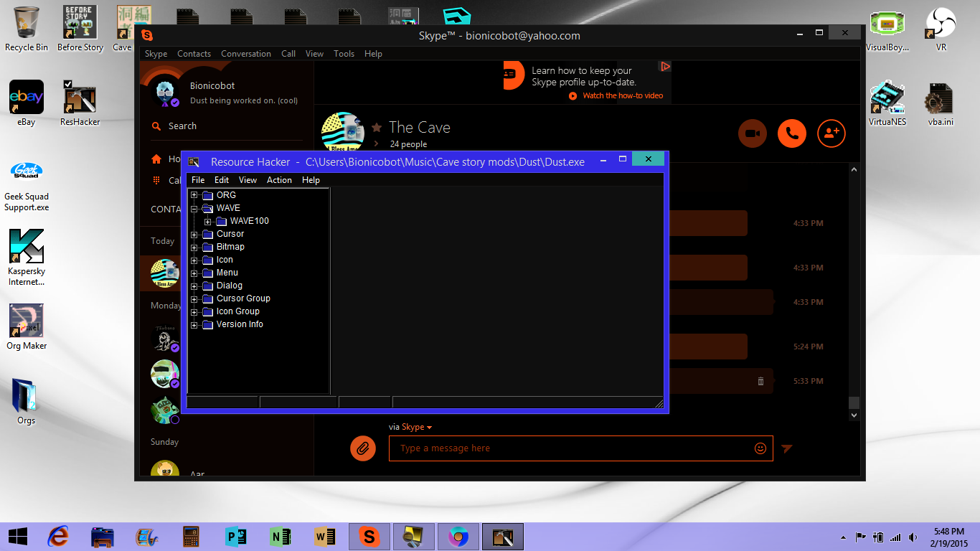Select the ORG tree item

[x=226, y=195]
